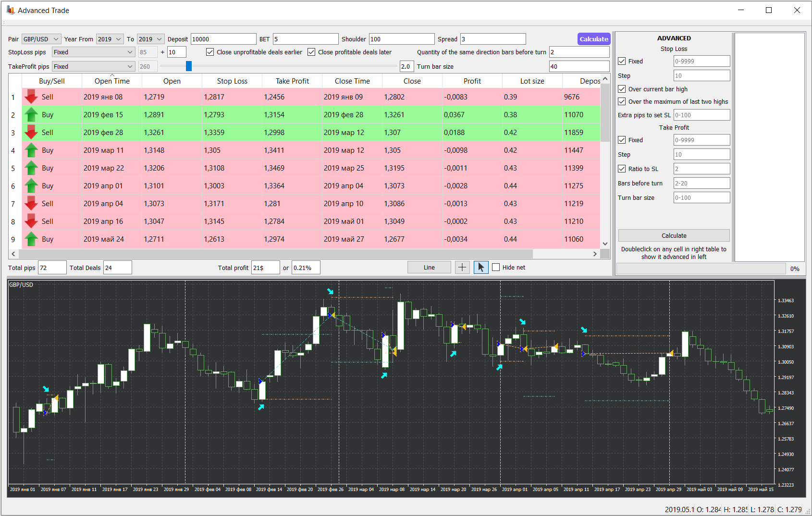
Task: Click the red Sell arrow in row 8
Action: [31, 221]
